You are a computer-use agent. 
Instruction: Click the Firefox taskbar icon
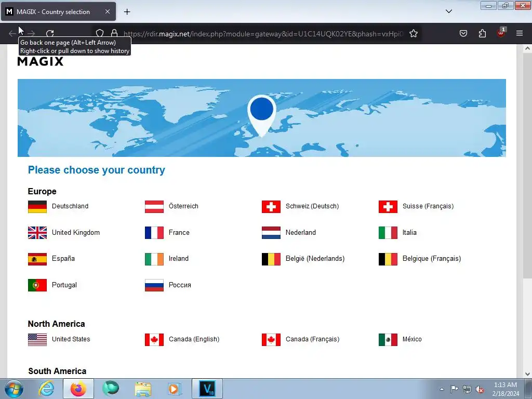click(x=78, y=389)
